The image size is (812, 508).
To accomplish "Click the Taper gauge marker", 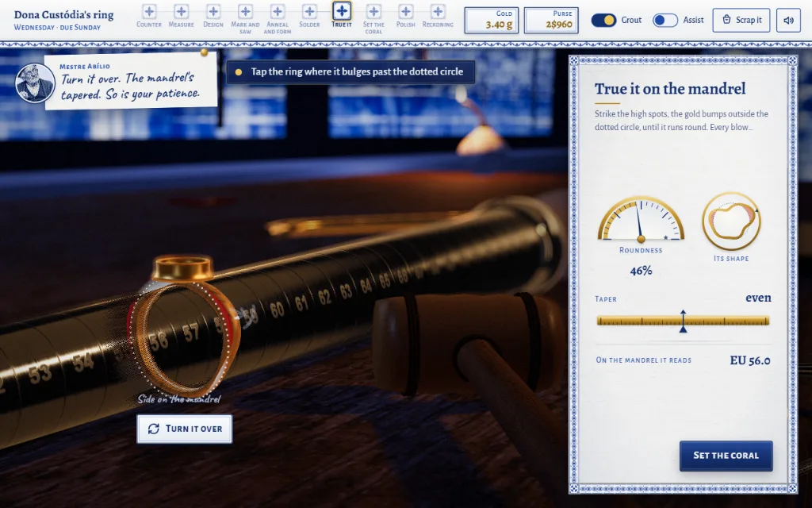I will point(683,321).
